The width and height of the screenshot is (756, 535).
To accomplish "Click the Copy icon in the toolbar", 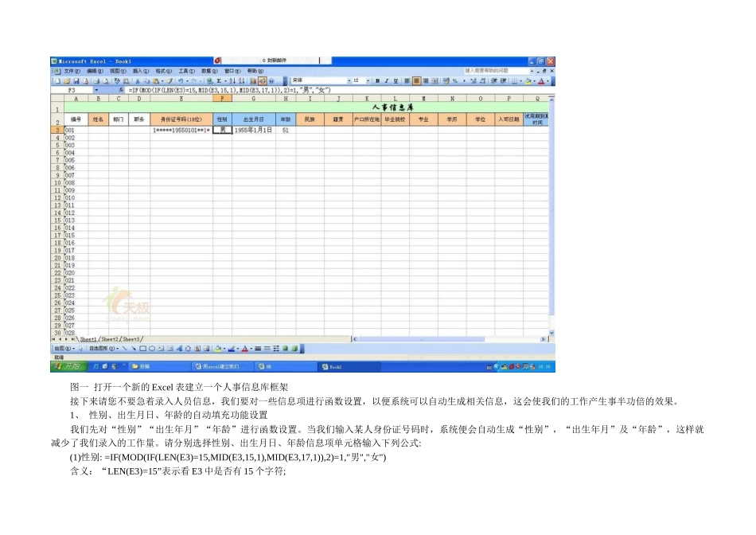I will click(146, 81).
